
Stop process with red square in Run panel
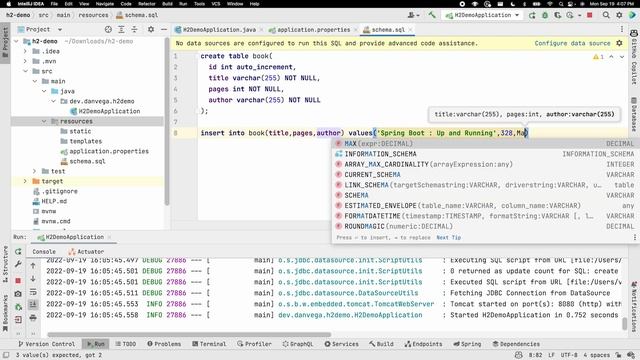pyautogui.click(x=18, y=280)
